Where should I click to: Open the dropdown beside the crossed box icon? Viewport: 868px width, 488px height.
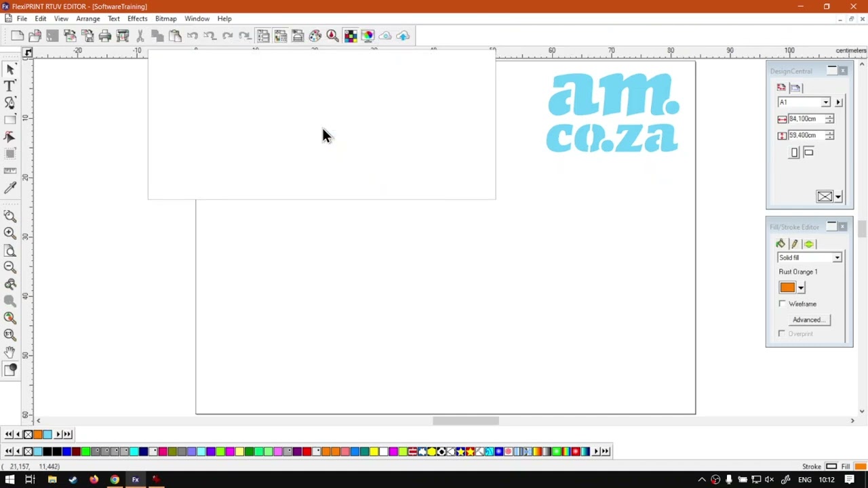click(x=838, y=197)
